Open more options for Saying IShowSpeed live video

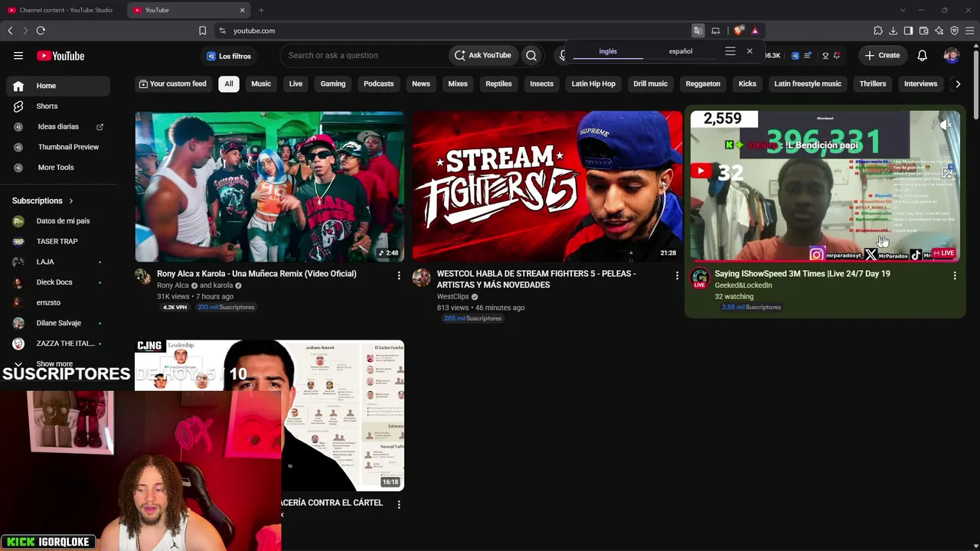click(x=955, y=275)
